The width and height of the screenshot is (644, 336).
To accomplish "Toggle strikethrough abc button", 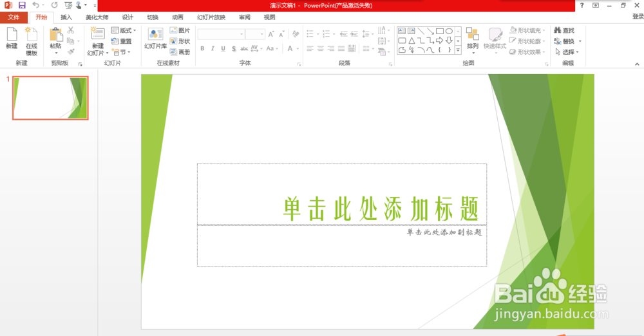I will tap(244, 48).
